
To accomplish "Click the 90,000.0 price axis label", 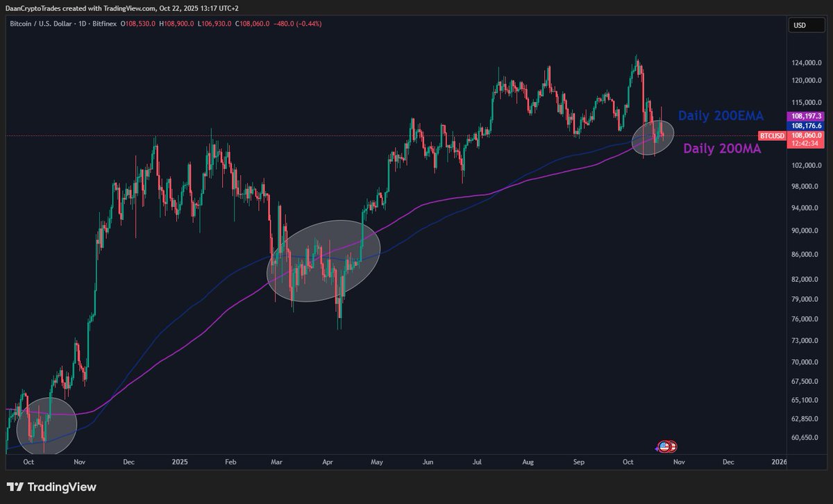I will pyautogui.click(x=806, y=230).
